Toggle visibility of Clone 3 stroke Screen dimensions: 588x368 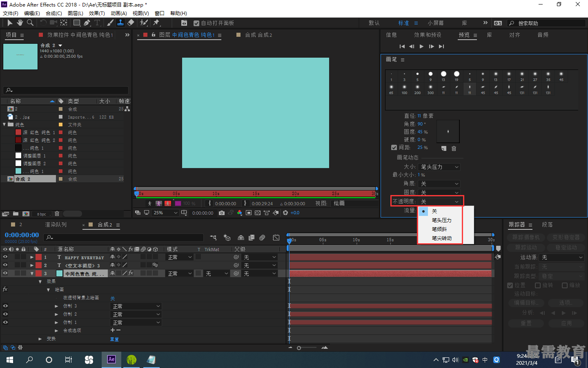click(5, 306)
